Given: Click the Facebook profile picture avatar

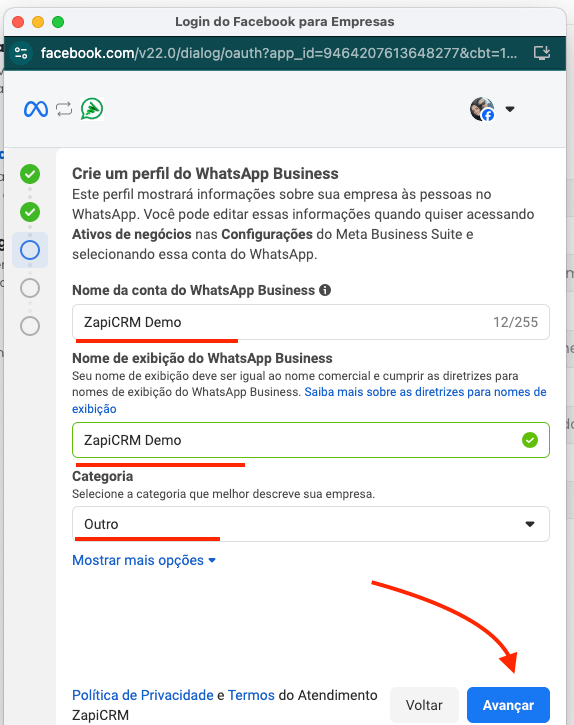Looking at the screenshot, I should [482, 109].
